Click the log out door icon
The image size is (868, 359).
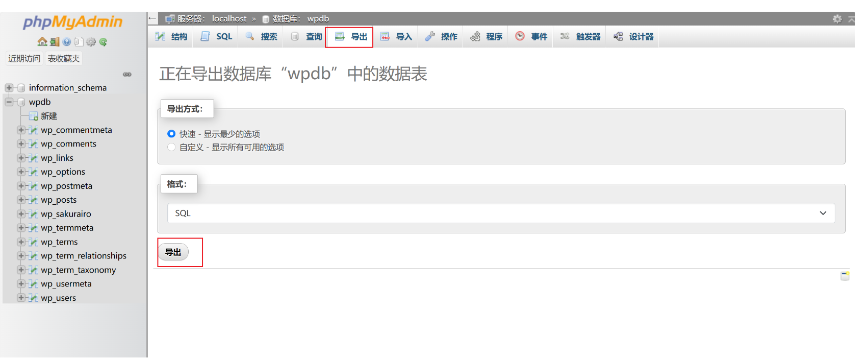(55, 42)
